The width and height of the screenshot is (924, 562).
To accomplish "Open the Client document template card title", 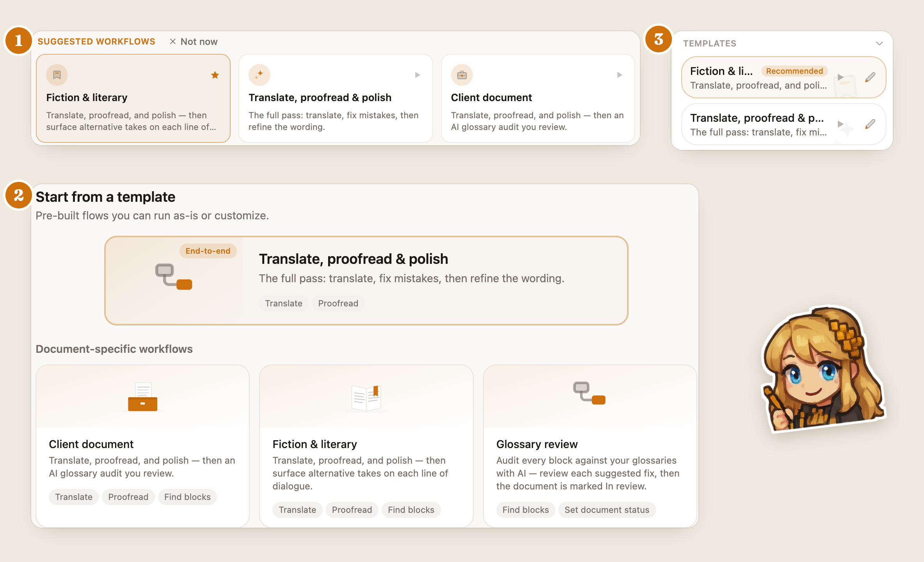I will coord(91,444).
